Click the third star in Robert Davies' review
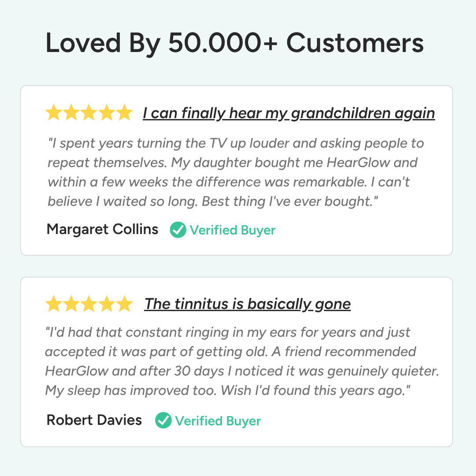The height and width of the screenshot is (476, 476). pyautogui.click(x=89, y=304)
